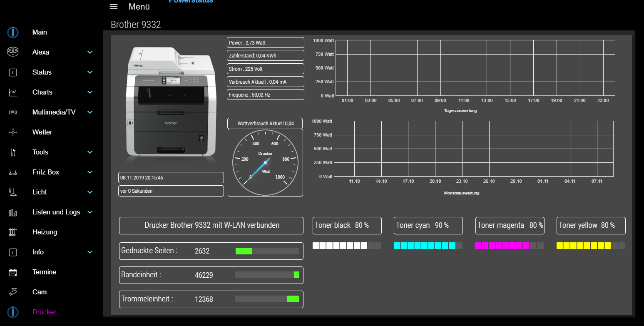The image size is (644, 326).
Task: Click the vor 0 Sekunden field
Action: click(x=171, y=191)
